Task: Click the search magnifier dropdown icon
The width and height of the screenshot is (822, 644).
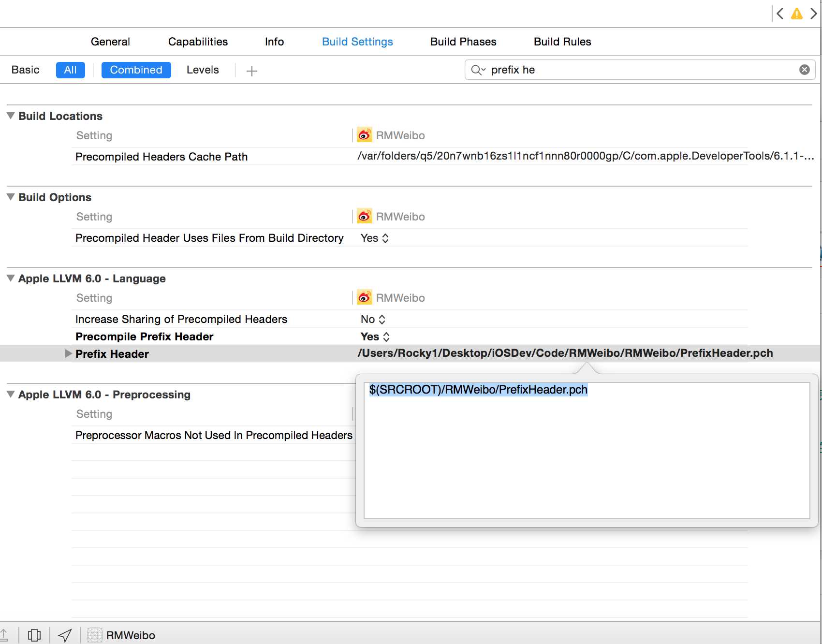Action: pos(478,70)
